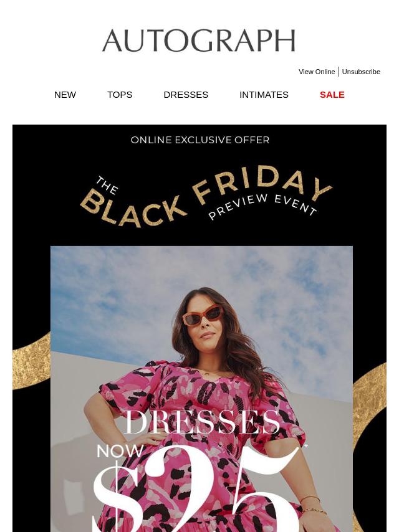Click the small THE word above Black
Screen dimensions: 399x532
click(x=107, y=185)
